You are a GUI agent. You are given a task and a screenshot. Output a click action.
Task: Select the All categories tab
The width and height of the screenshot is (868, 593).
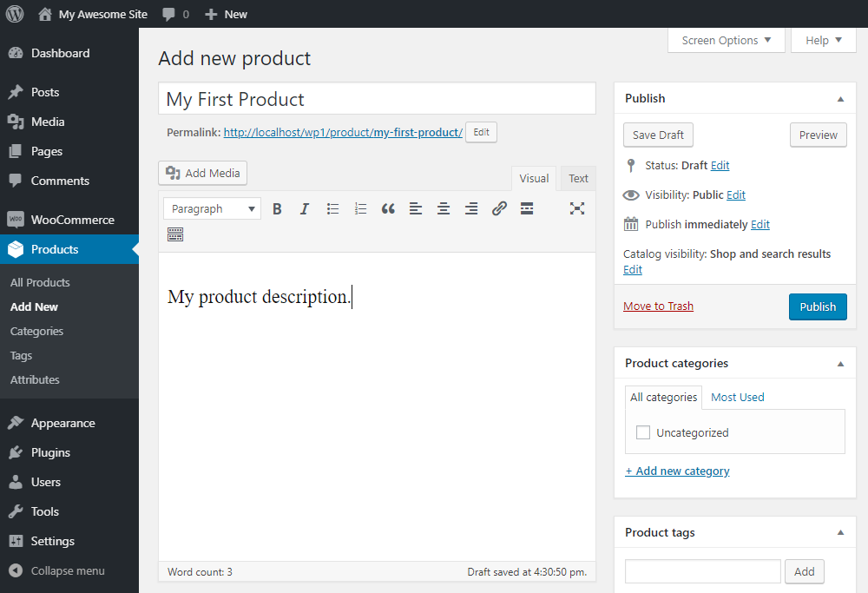[x=663, y=398]
